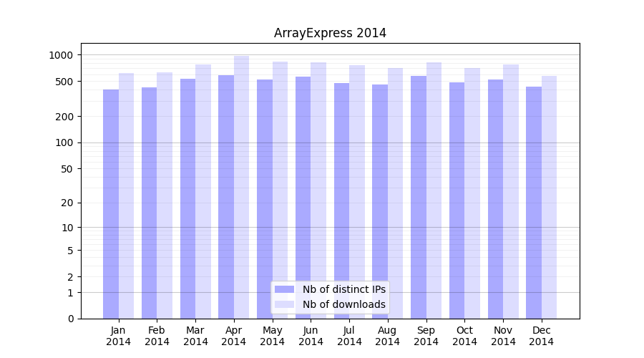The image size is (644, 358).
Task: Select the Sep 2014 distinct IPs bar
Action: [x=419, y=198]
